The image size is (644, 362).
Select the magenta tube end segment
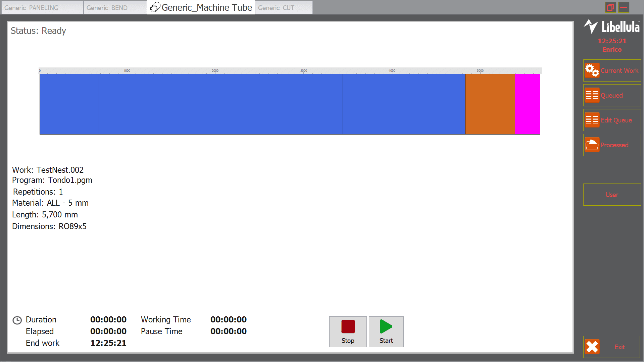click(527, 104)
